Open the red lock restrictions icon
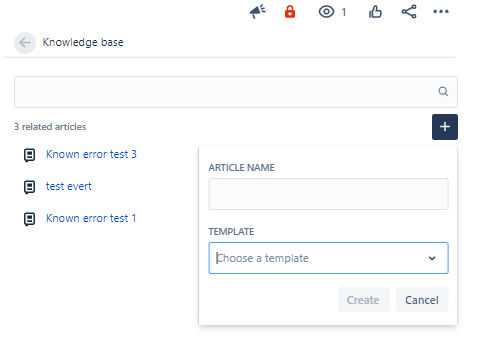This screenshot has height=361, width=477. [290, 12]
